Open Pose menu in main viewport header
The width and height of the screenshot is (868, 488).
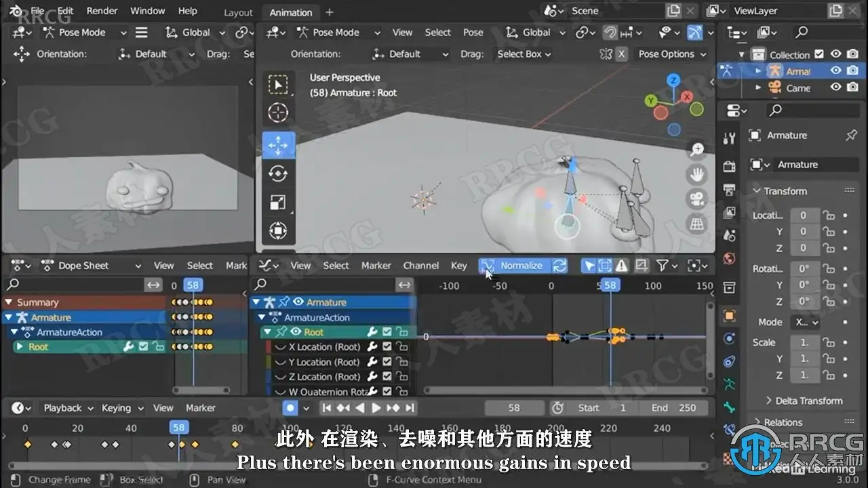click(473, 33)
